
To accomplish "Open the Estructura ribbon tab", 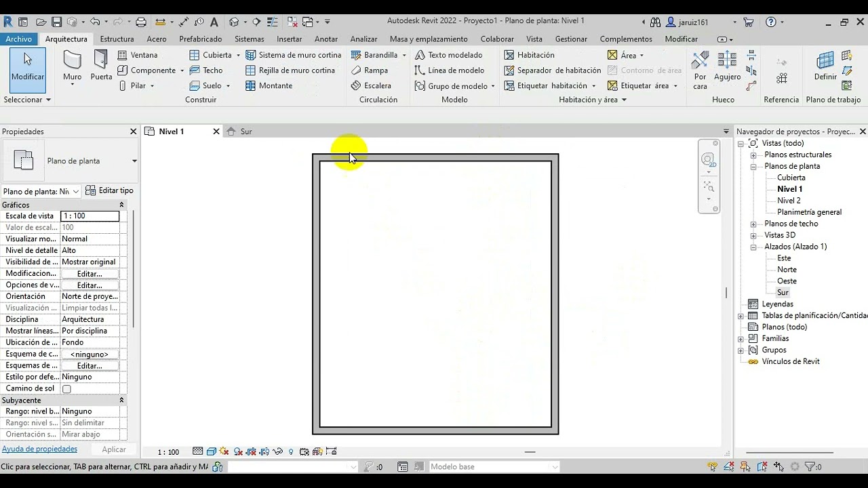I will (x=117, y=39).
